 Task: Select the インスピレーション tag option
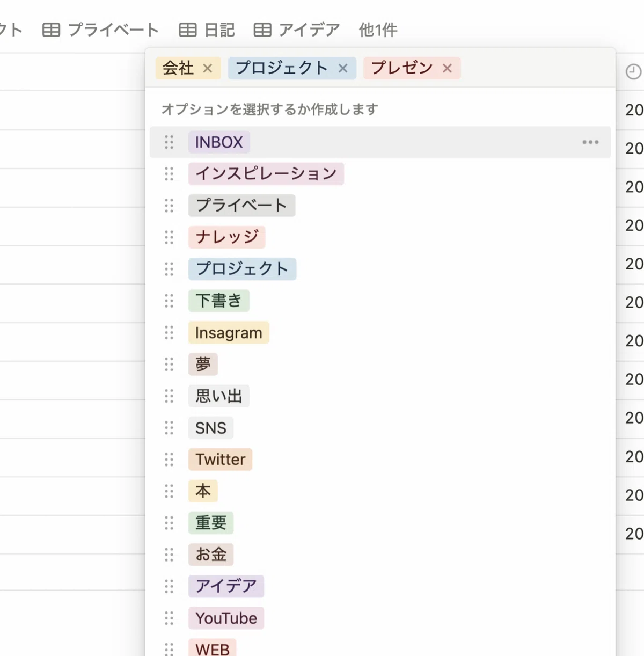click(266, 174)
